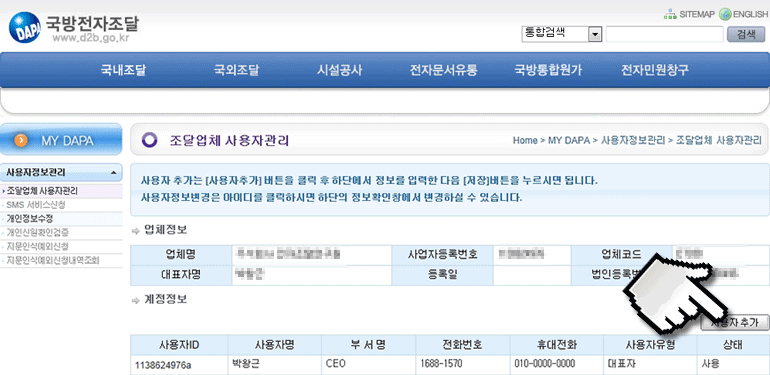The image size is (770, 375).
Task: Click the 사용자ID column header
Action: [x=179, y=345]
